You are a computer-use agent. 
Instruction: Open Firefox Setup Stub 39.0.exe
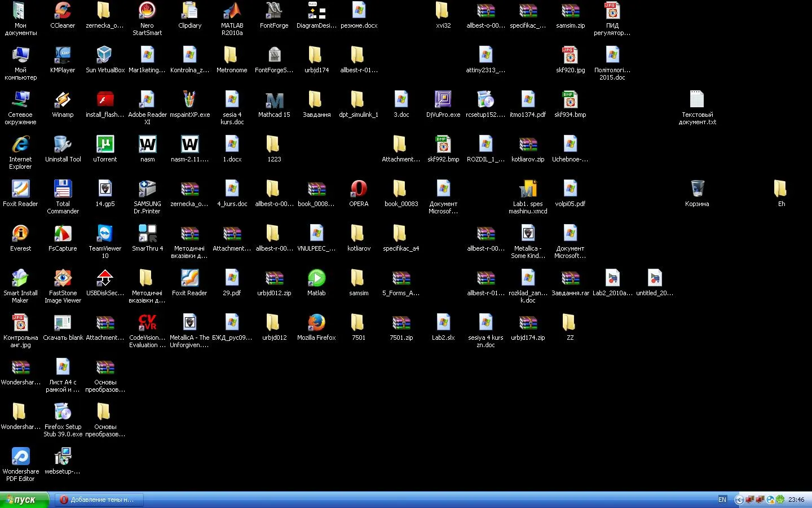pyautogui.click(x=63, y=420)
